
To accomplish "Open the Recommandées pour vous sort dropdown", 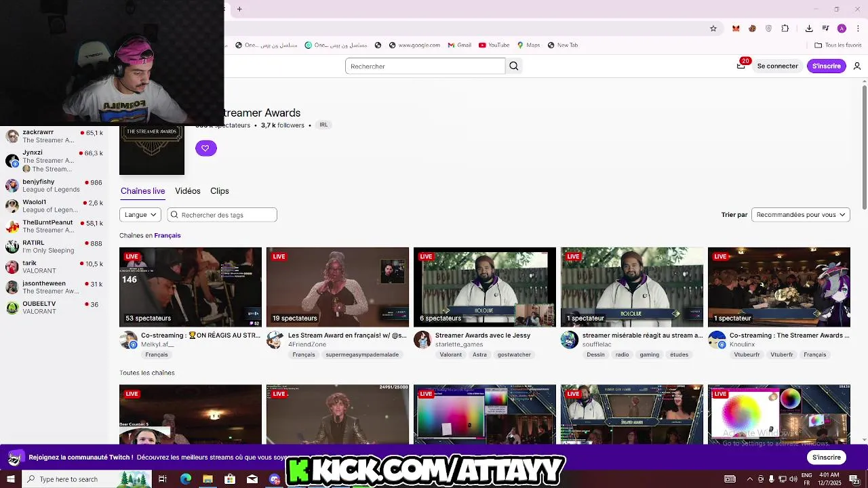I will (801, 215).
